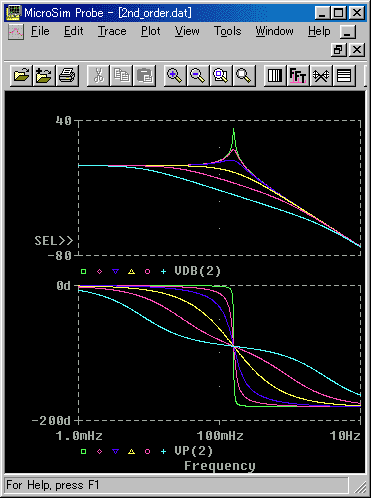Toggle performance analysis butterfly icon
This screenshot has height=498, width=371.
pyautogui.click(x=321, y=75)
